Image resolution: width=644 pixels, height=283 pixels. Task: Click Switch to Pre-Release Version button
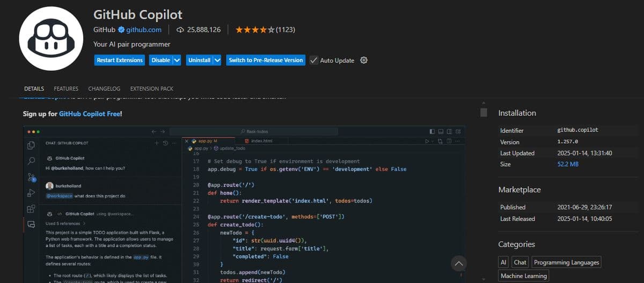266,60
